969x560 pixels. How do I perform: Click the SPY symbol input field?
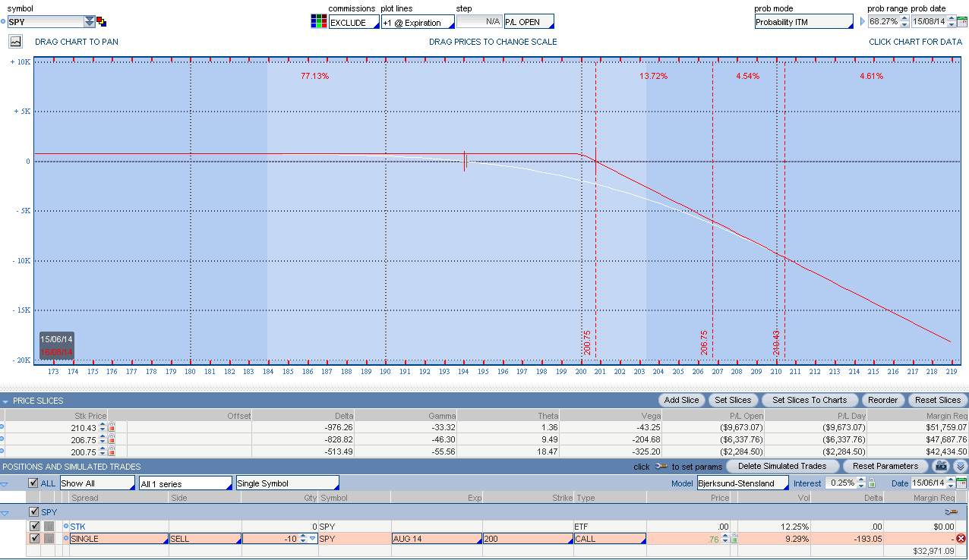coord(46,22)
